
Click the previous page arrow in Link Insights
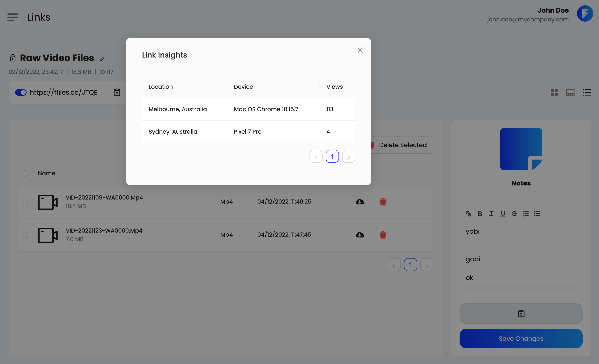pyautogui.click(x=316, y=156)
